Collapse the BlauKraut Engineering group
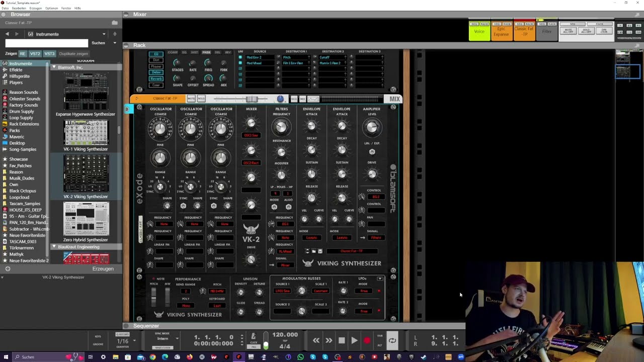Viewport: 644px width, 362px height. click(x=54, y=247)
